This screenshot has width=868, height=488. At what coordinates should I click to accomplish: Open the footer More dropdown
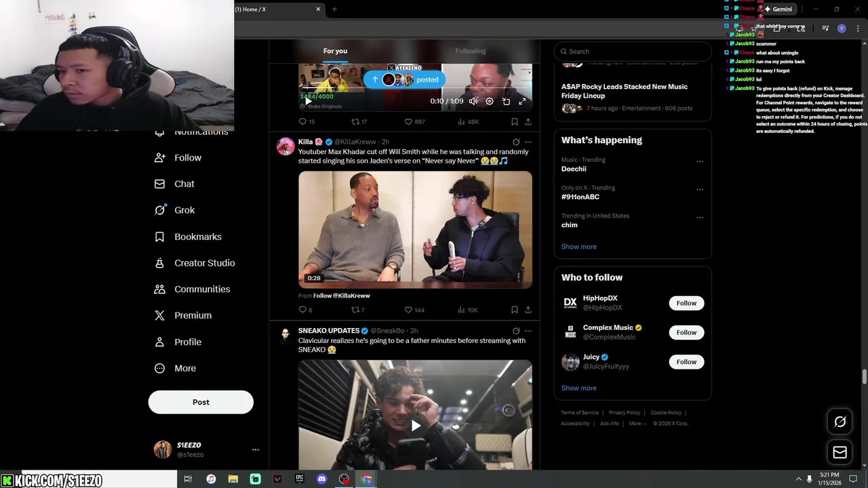(x=639, y=424)
